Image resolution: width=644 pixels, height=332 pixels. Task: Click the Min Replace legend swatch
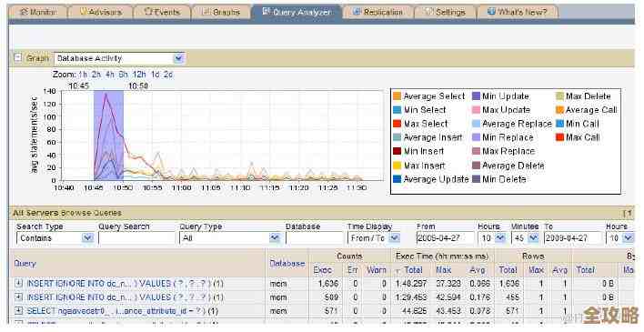[x=476, y=137]
